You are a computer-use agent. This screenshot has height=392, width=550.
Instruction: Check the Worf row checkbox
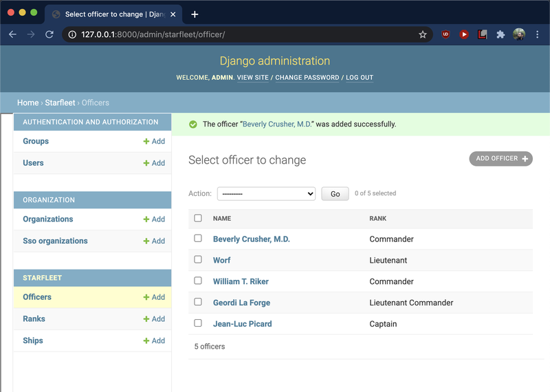click(x=198, y=259)
